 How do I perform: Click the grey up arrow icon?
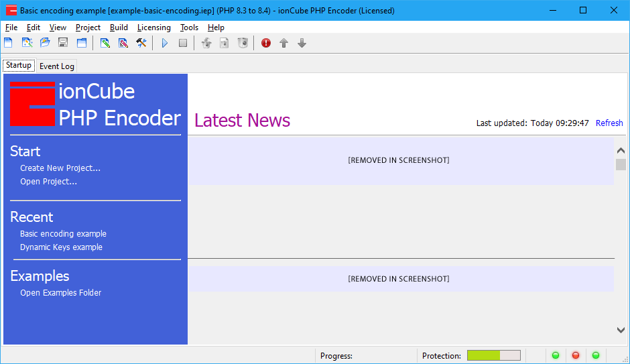pos(284,43)
